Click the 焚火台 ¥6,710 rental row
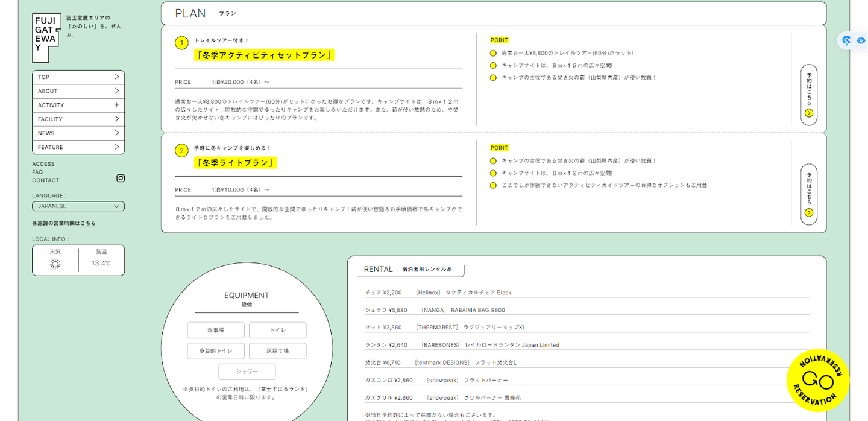 click(587, 362)
